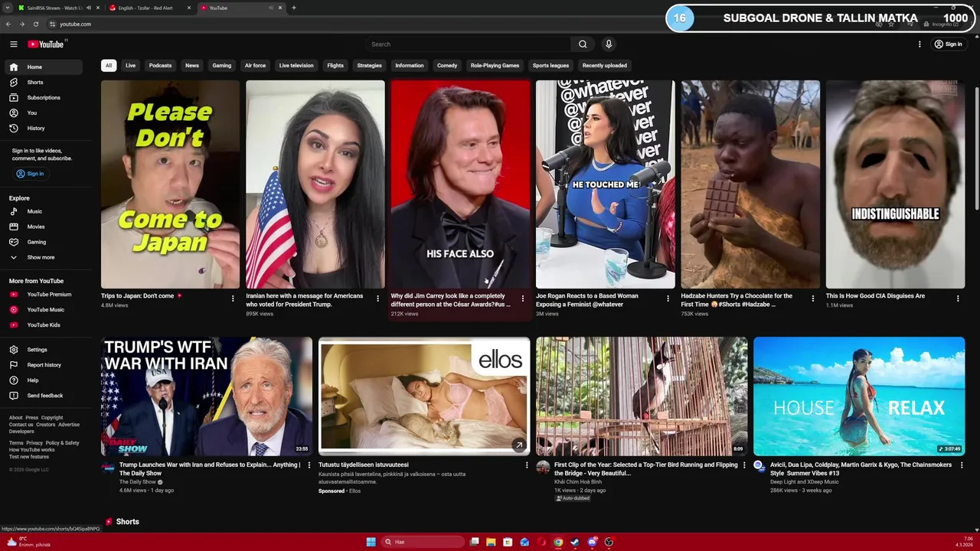Open options menu for Hadzabe Hunters short
The image size is (980, 551).
click(813, 298)
